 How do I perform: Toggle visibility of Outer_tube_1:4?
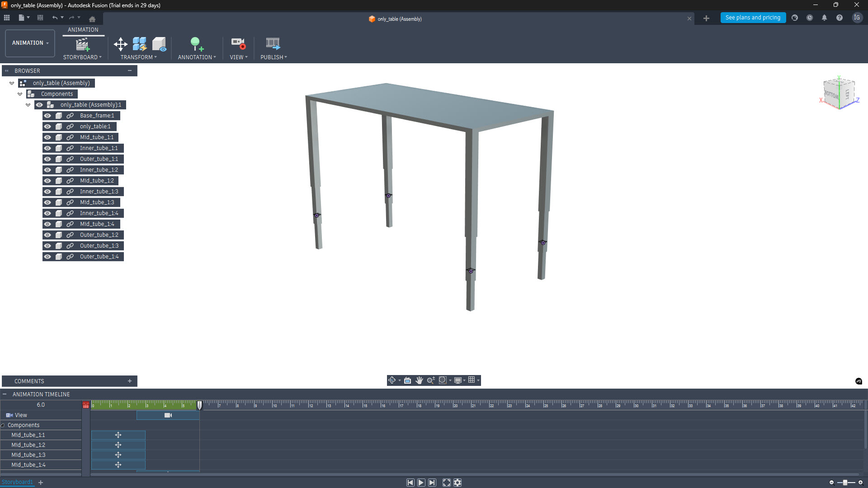pyautogui.click(x=47, y=257)
